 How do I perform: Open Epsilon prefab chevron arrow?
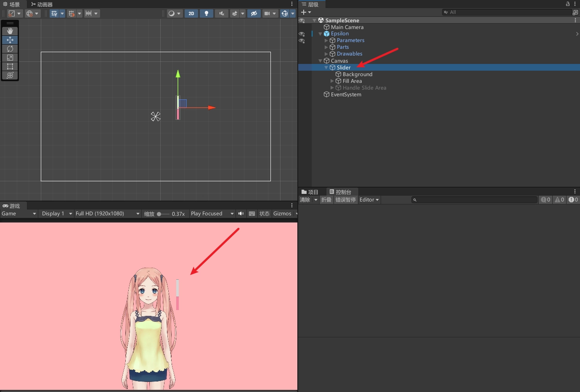[x=577, y=34]
